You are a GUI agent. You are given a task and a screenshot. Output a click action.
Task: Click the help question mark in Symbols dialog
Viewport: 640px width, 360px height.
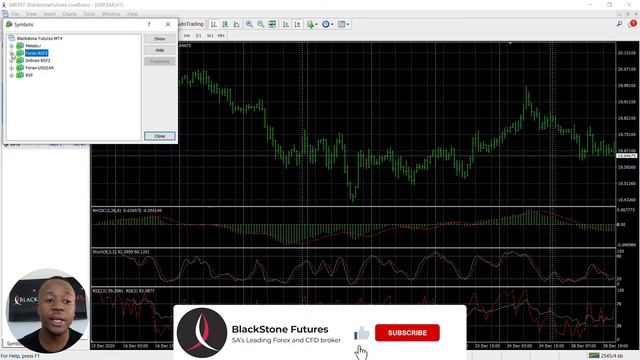[x=149, y=24]
